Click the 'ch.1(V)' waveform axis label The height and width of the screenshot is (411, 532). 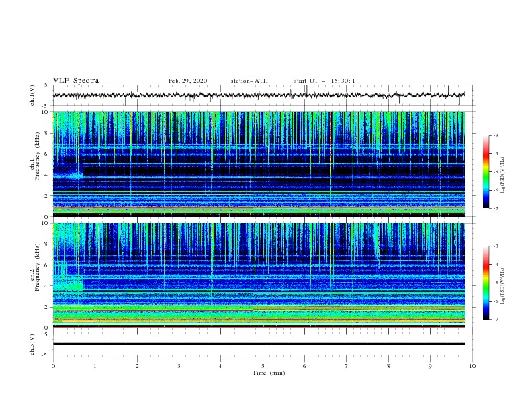(x=32, y=95)
